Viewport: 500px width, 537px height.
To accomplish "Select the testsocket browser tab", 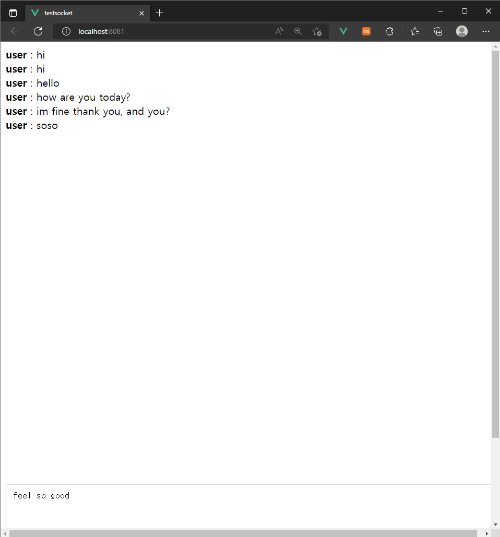I will [x=87, y=13].
